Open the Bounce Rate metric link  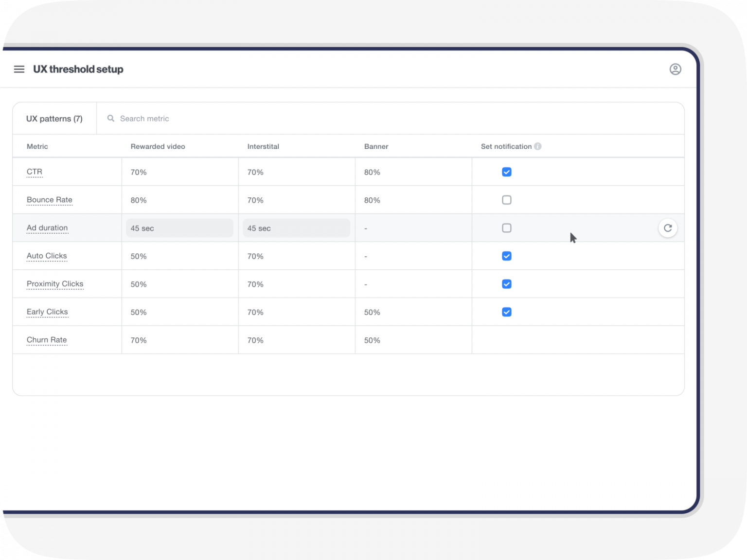50,200
